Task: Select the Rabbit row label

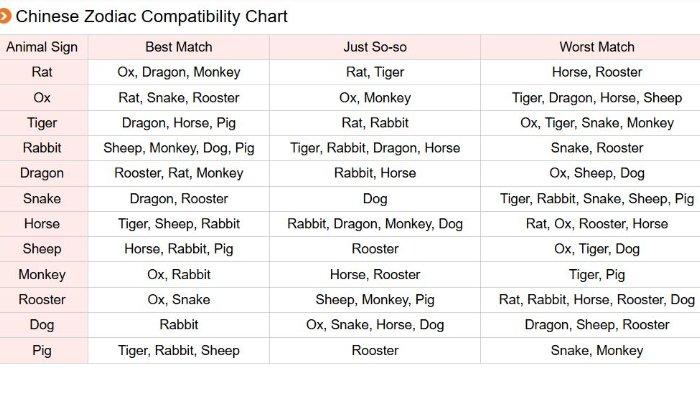Action: pos(42,148)
